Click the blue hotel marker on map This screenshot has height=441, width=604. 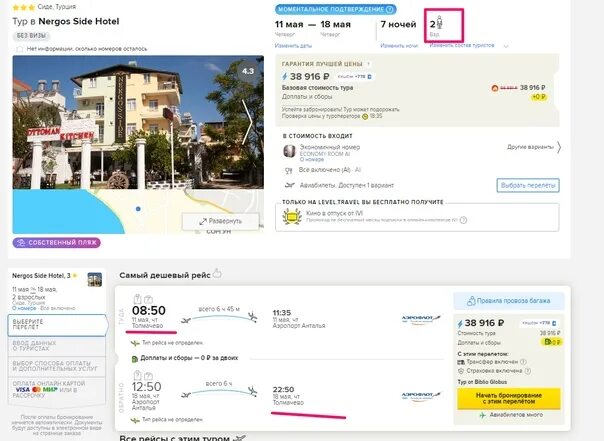tap(138, 209)
